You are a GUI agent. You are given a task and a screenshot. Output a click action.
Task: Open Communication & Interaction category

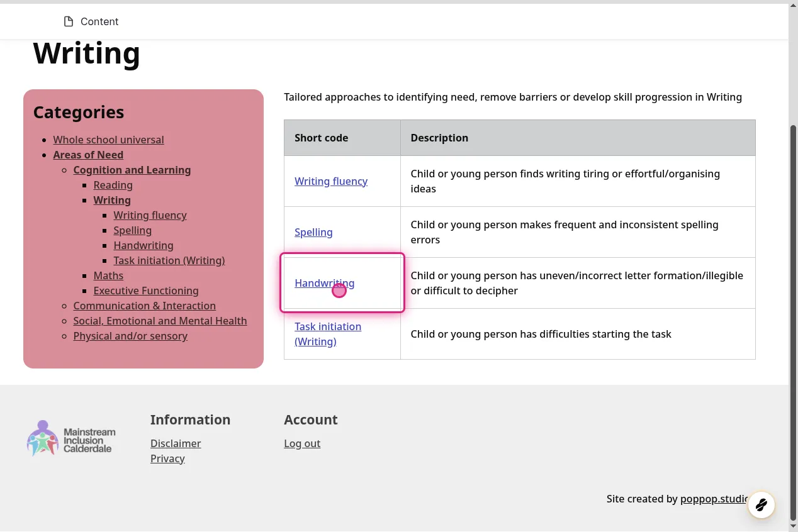pyautogui.click(x=145, y=306)
